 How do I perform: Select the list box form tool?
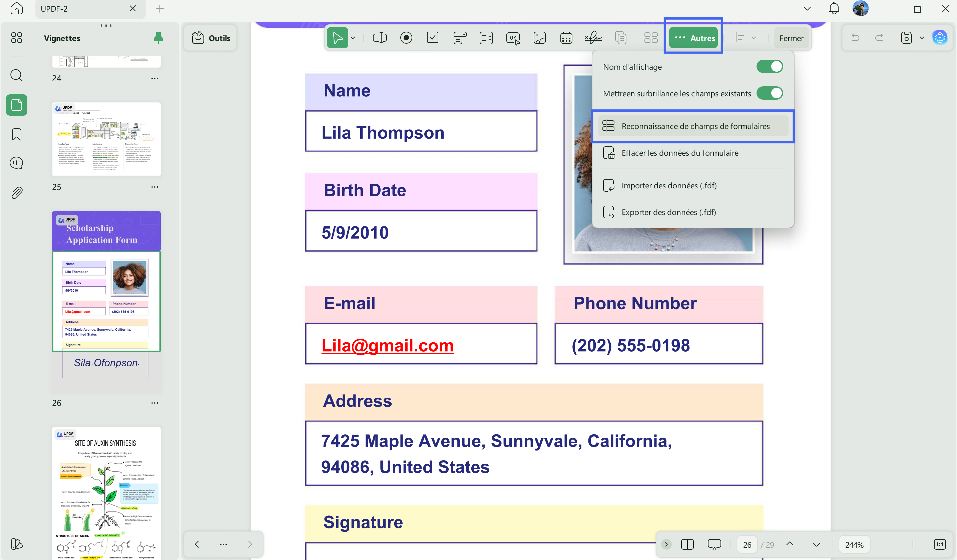[486, 38]
